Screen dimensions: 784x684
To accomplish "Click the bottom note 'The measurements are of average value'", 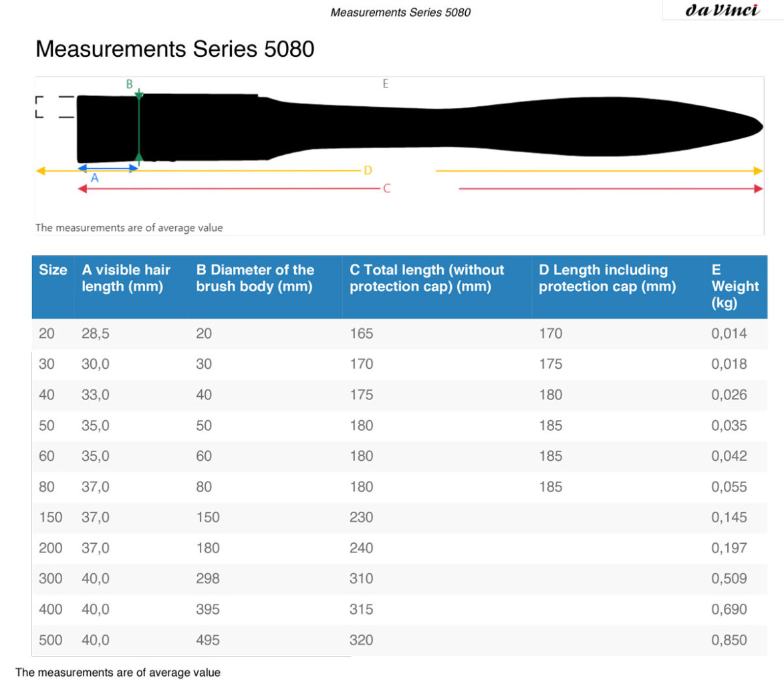I will click(x=118, y=673).
